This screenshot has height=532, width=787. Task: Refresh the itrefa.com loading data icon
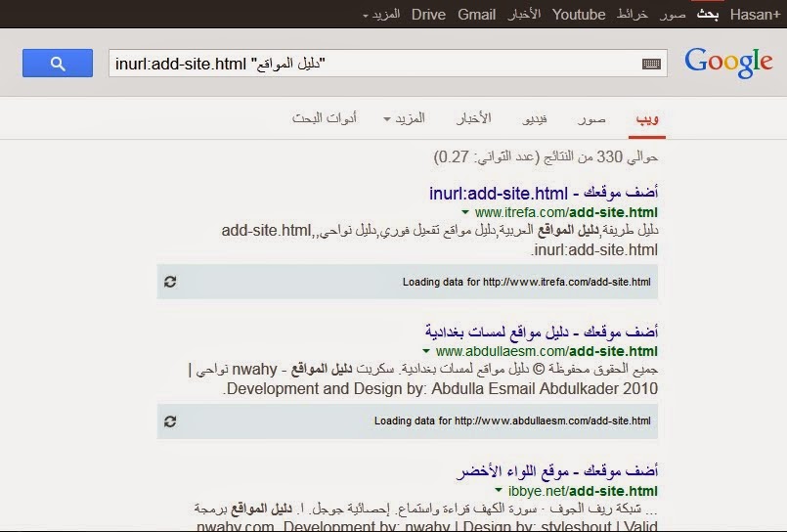[170, 282]
